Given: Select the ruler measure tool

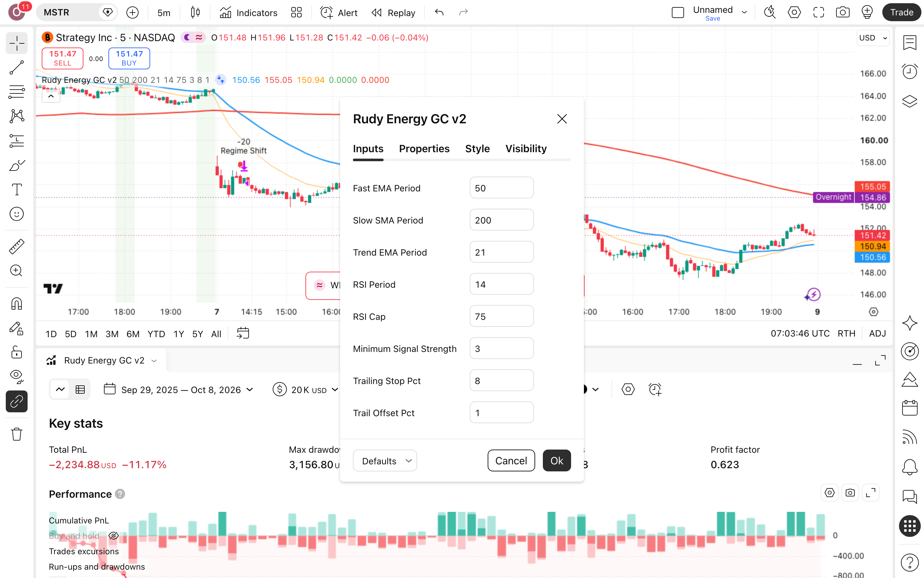Looking at the screenshot, I should 16,247.
